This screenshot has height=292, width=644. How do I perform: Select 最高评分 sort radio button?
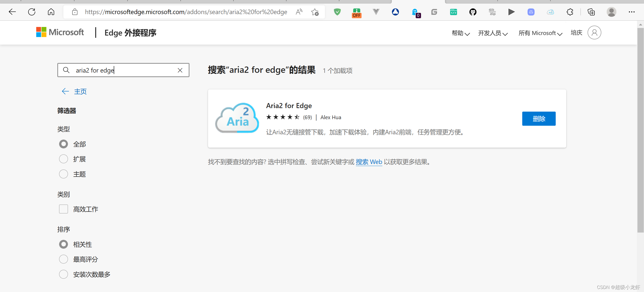(x=63, y=259)
